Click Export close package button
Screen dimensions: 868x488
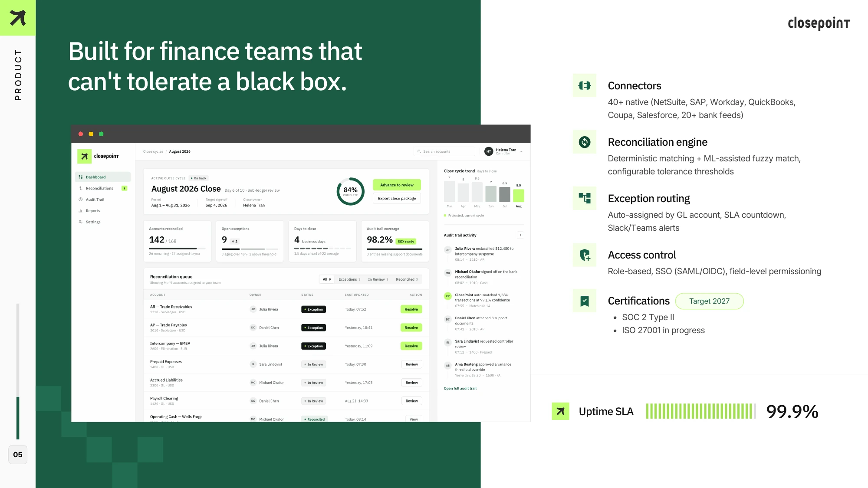(x=397, y=198)
